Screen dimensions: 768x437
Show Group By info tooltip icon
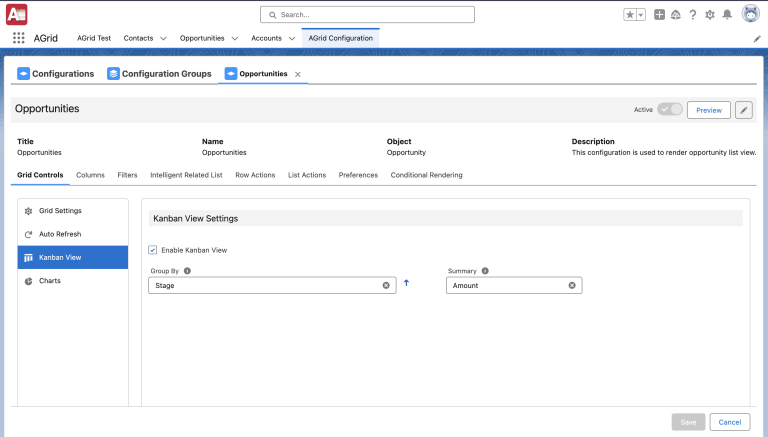tap(187, 271)
